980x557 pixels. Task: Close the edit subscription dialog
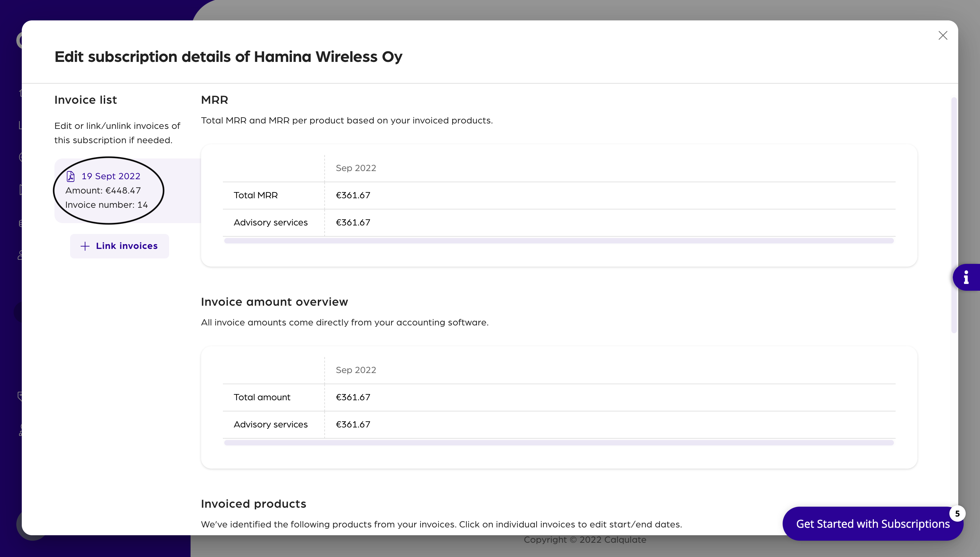click(x=943, y=36)
